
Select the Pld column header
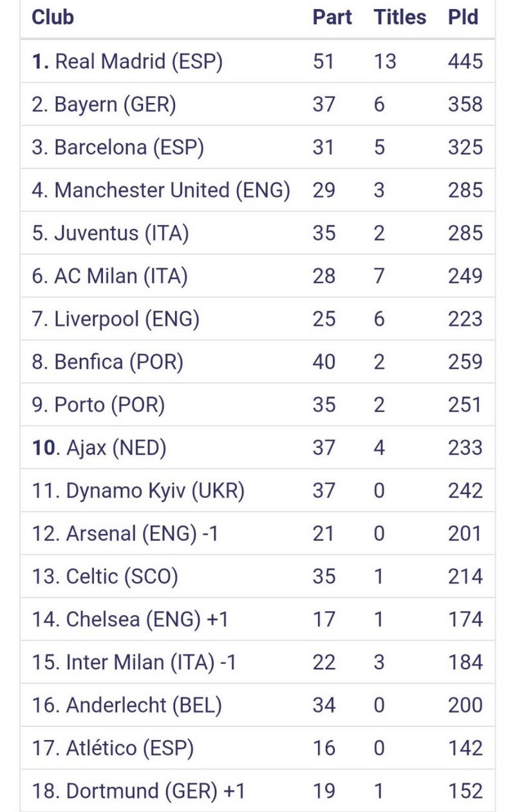tap(464, 17)
